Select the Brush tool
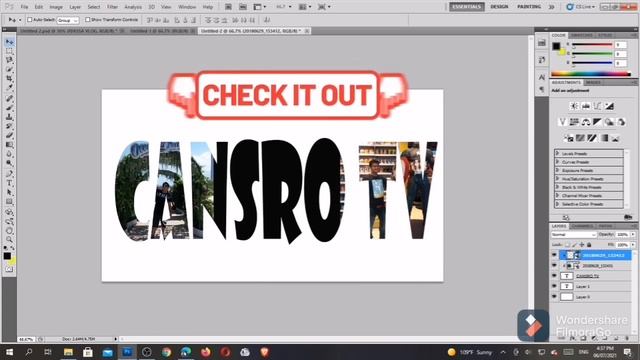 coord(9,108)
